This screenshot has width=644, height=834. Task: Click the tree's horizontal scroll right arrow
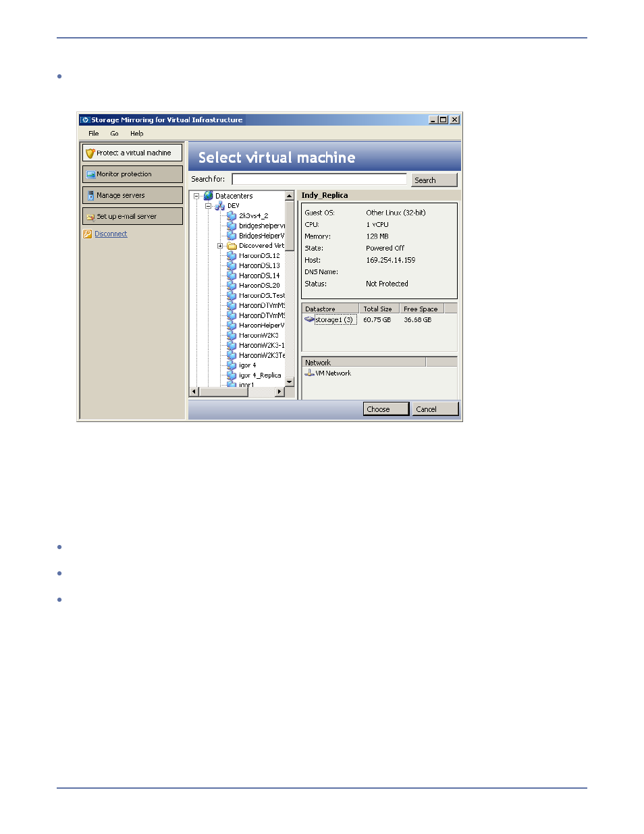(279, 392)
